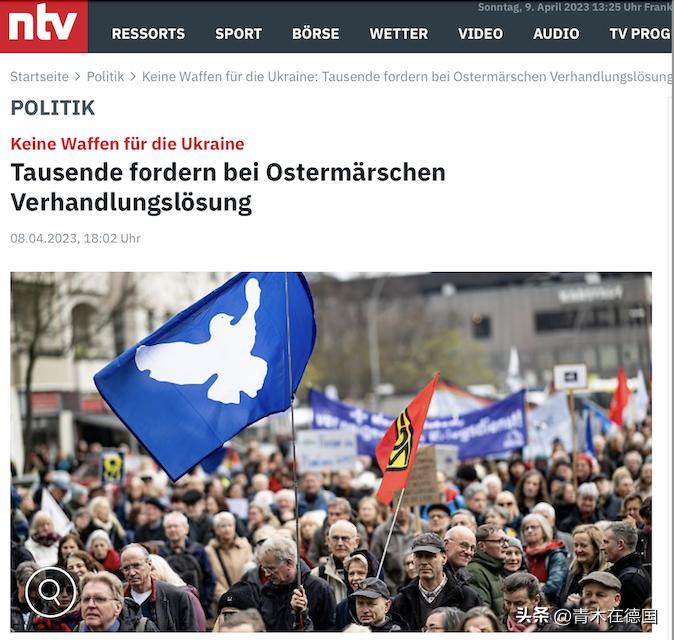Follow the Startseite breadcrumb link
Image resolution: width=674 pixels, height=640 pixels.
(x=40, y=77)
